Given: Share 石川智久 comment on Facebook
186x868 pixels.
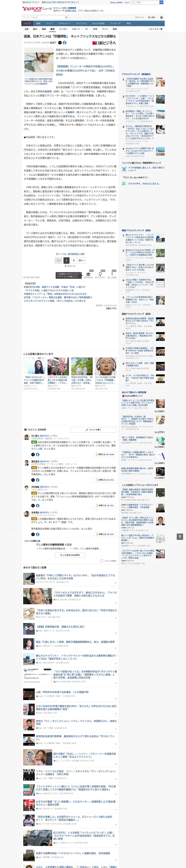Looking at the screenshot, I should [38, 454].
